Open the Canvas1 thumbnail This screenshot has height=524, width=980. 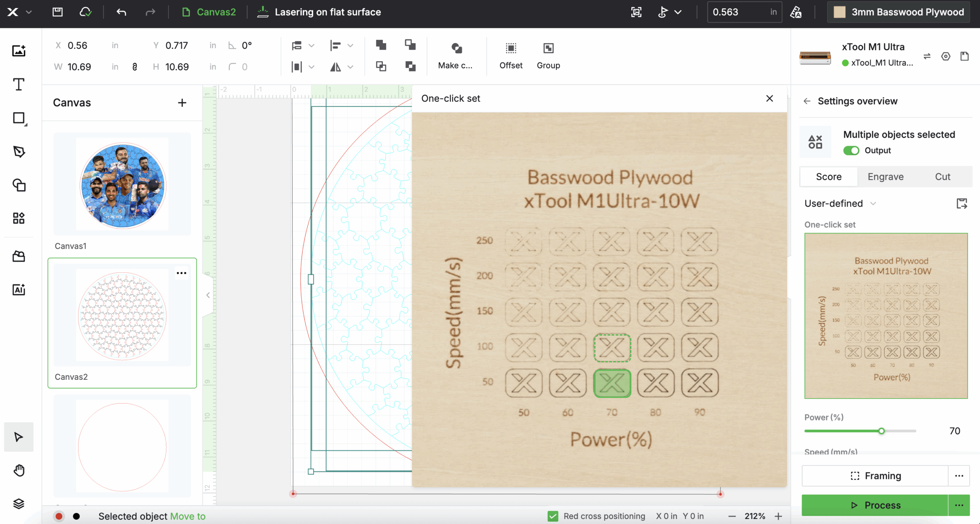122,184
